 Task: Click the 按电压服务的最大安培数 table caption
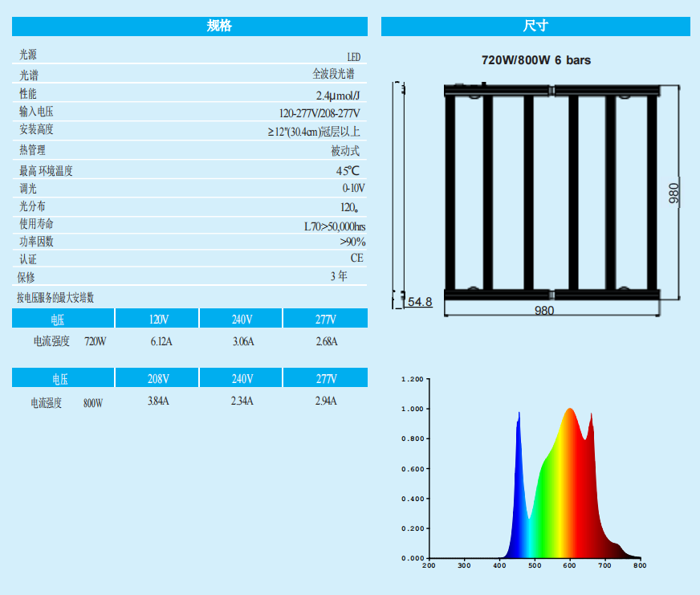(x=56, y=298)
